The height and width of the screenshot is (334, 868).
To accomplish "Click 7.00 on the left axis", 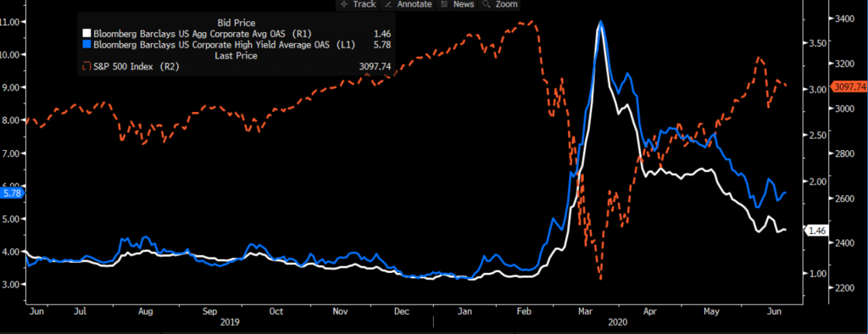I will click(12, 153).
